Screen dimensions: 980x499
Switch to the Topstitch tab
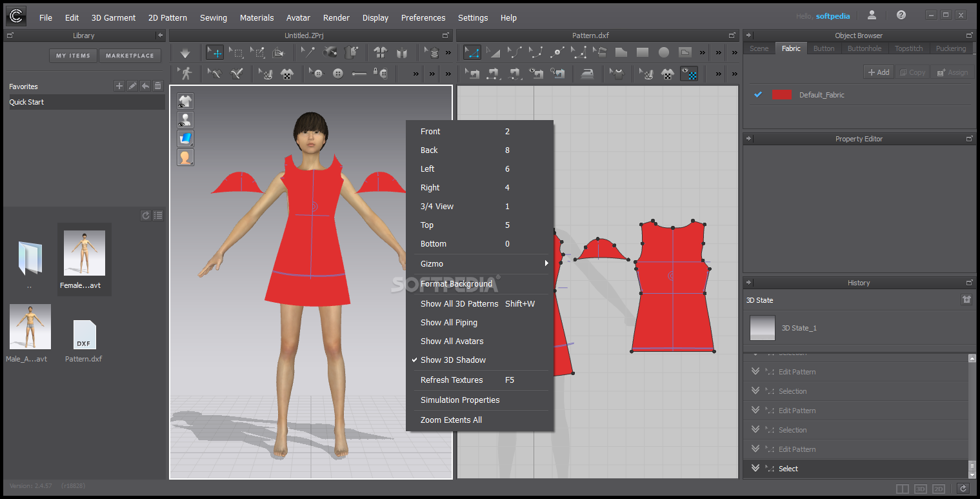coord(908,48)
